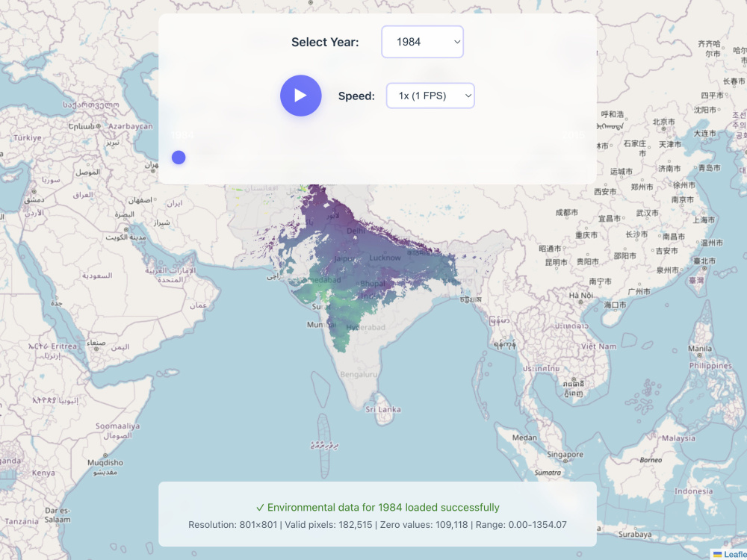Click the Tanzania country label
Image resolution: width=747 pixels, height=560 pixels.
pos(20,521)
